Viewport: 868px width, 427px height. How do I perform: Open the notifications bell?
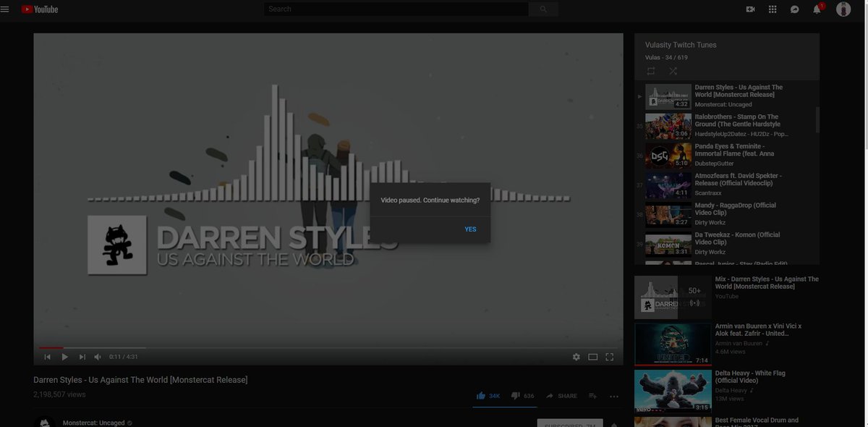817,9
